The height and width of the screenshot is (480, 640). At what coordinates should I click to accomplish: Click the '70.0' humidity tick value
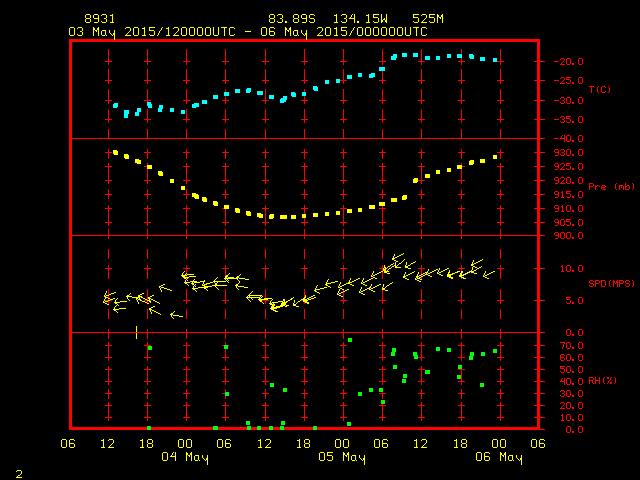click(x=571, y=346)
